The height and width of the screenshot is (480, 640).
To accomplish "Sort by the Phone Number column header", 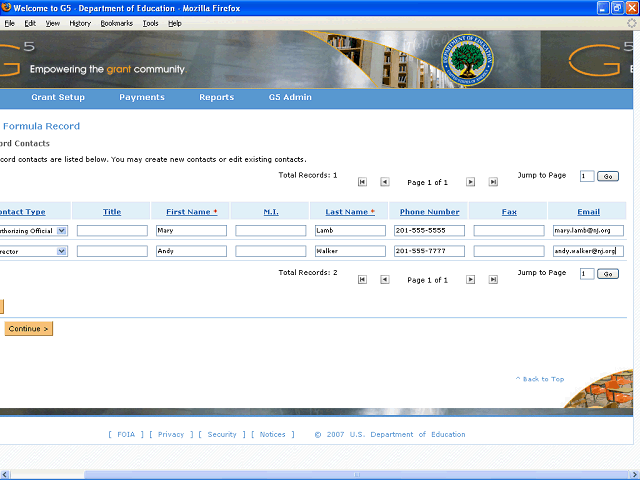I will 429,212.
